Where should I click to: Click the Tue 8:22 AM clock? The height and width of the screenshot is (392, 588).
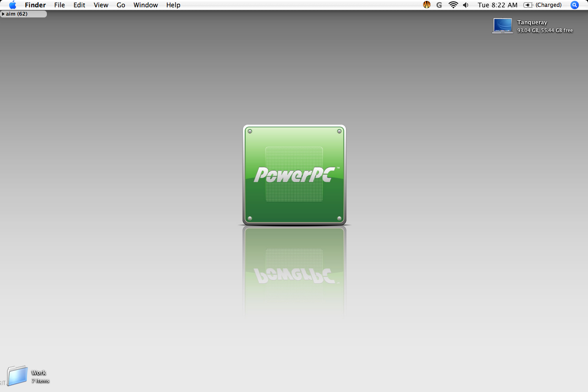click(498, 5)
